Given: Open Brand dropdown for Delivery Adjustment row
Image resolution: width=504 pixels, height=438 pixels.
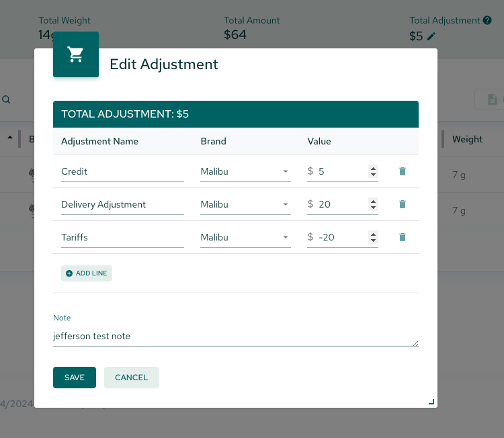Looking at the screenshot, I should tap(245, 204).
